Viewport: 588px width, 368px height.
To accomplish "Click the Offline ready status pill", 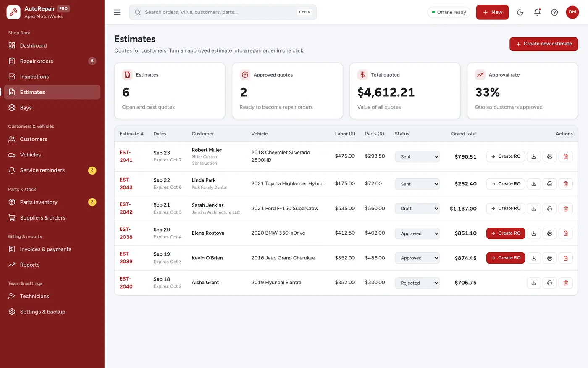I will point(449,12).
